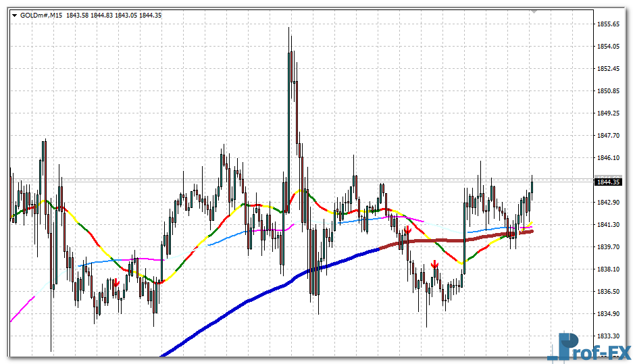This screenshot has width=633, height=364.
Task: Open the one-click trading arrow beside GOLDm#
Action: pos(14,15)
